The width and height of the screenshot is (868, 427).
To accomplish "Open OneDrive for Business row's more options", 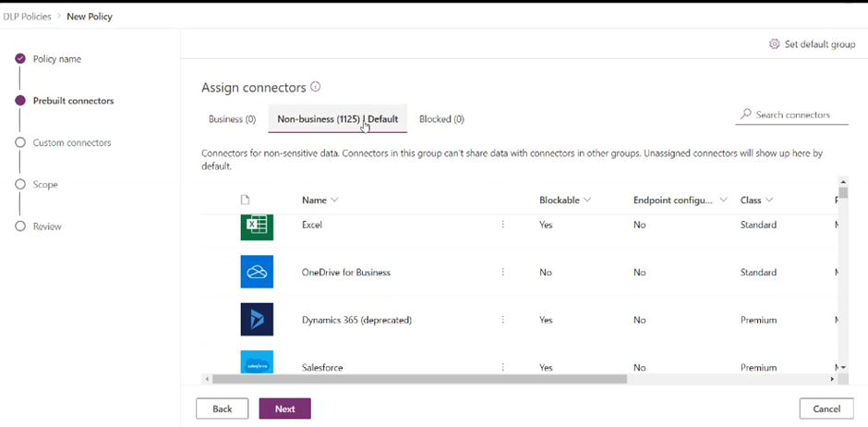I will click(502, 273).
